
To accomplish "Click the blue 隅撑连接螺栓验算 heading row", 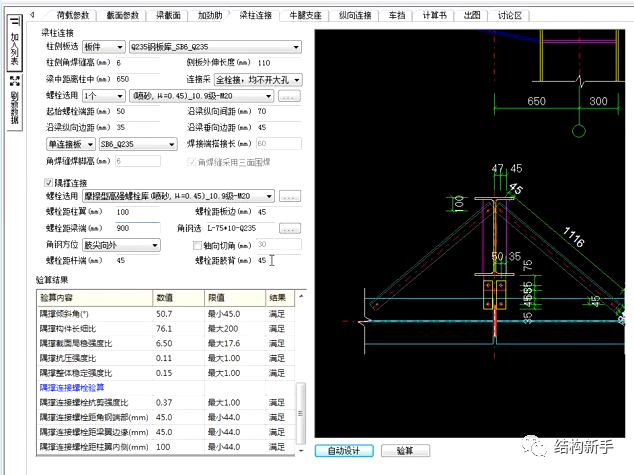I will click(x=166, y=388).
